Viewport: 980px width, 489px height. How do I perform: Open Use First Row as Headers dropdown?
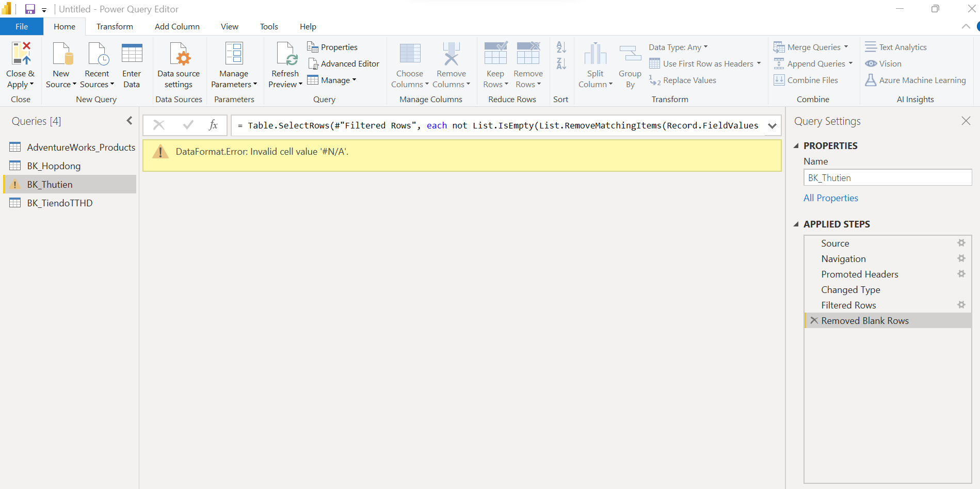click(x=705, y=63)
